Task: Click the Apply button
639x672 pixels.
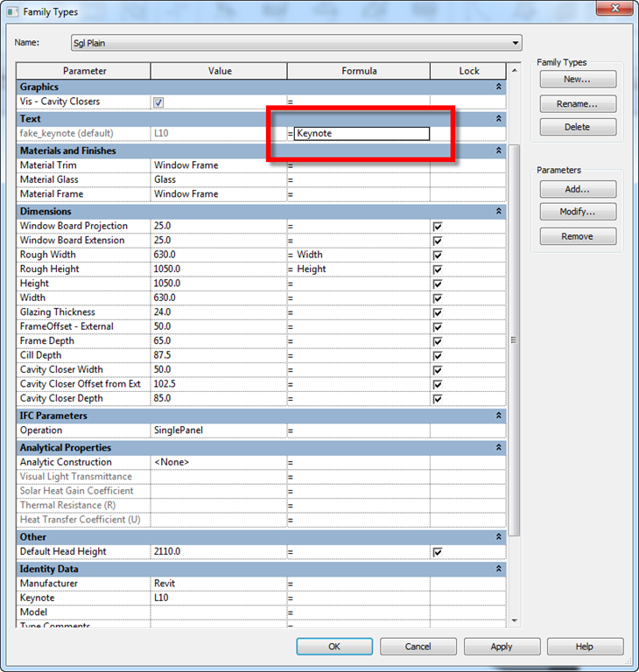Action: pos(502,647)
